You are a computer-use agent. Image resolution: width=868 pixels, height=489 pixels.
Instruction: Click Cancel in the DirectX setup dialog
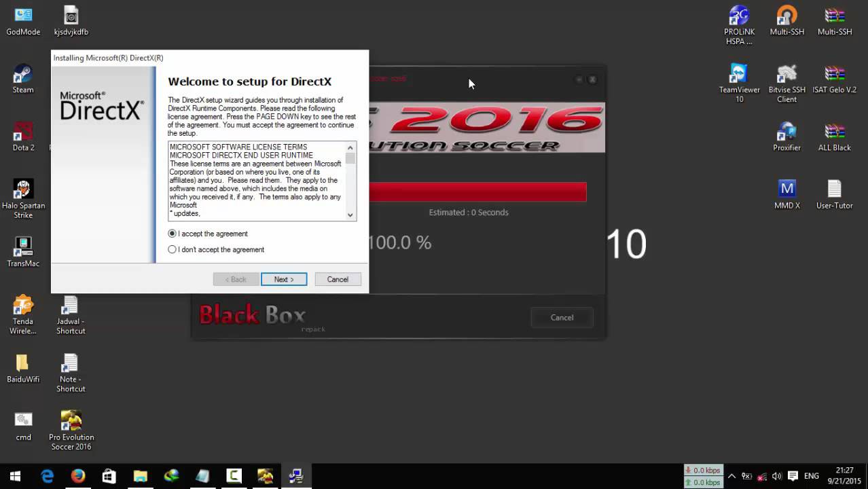(338, 279)
